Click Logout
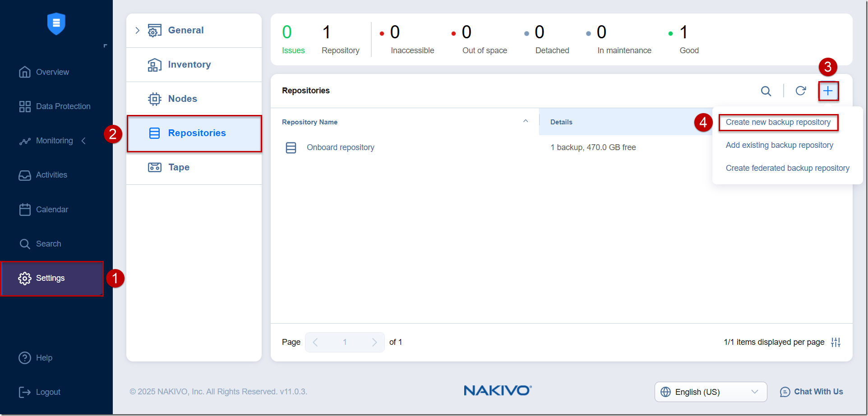This screenshot has width=868, height=416. tap(48, 392)
